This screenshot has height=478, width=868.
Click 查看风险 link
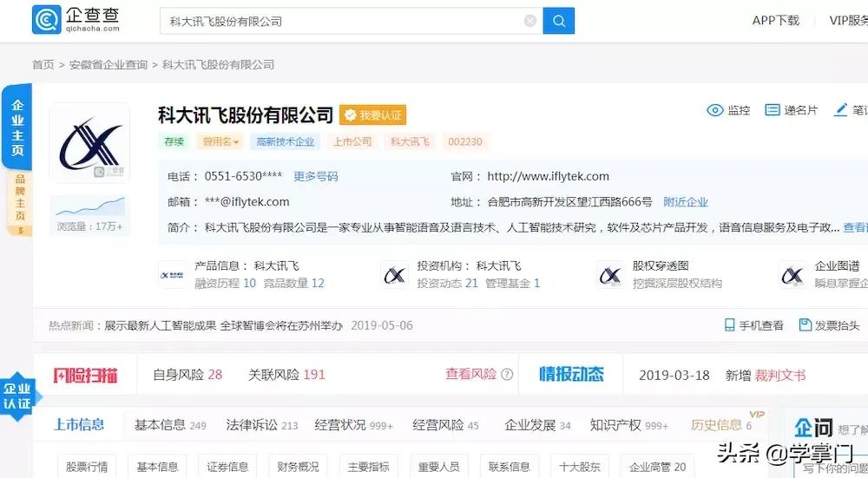[x=470, y=375]
